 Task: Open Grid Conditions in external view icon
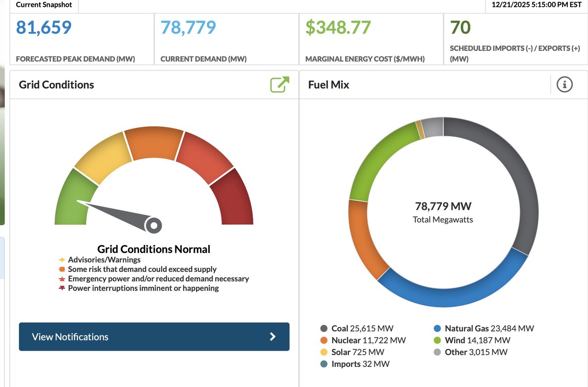point(280,84)
